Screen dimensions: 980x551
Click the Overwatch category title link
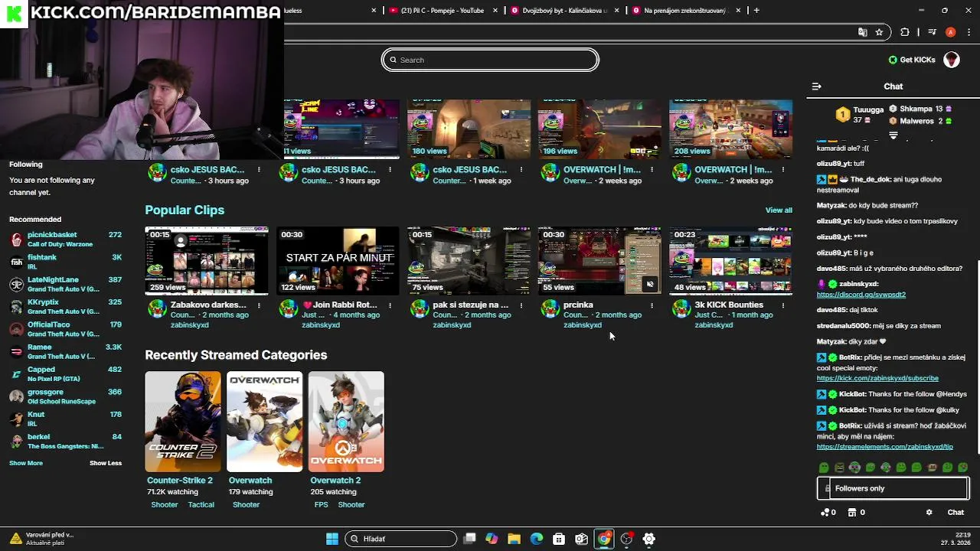pos(250,481)
